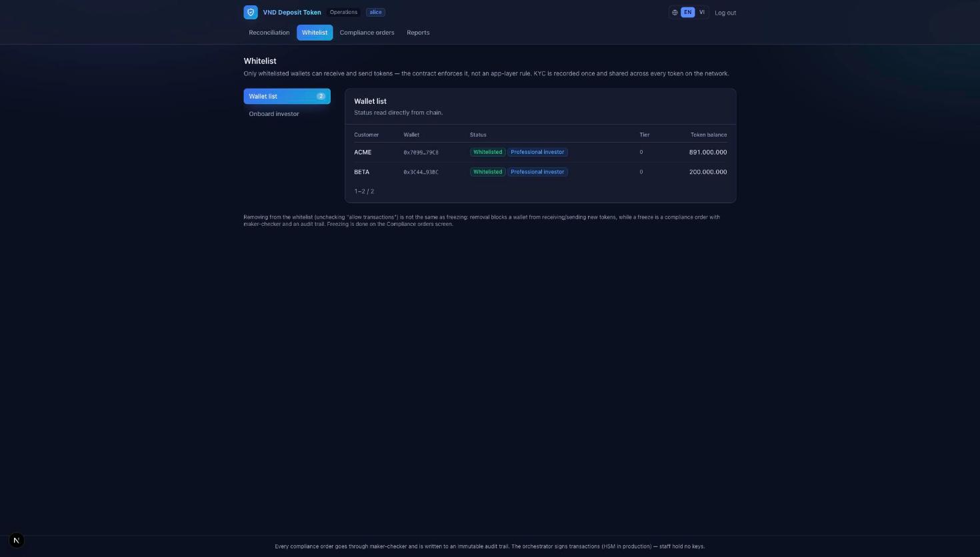Click BETA's tier value 0
Image resolution: width=980 pixels, height=557 pixels.
pyautogui.click(x=641, y=172)
